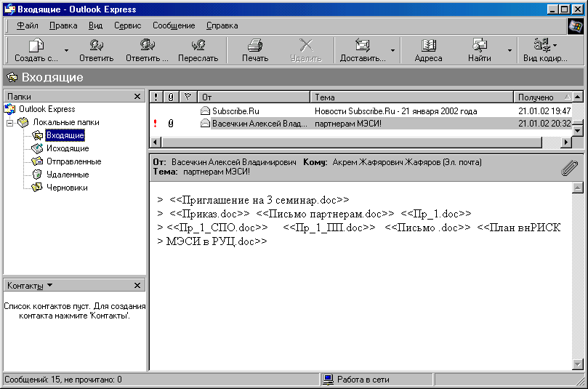Open the Найти dropdown arrow
Image resolution: width=588 pixels, height=389 pixels.
pos(510,50)
